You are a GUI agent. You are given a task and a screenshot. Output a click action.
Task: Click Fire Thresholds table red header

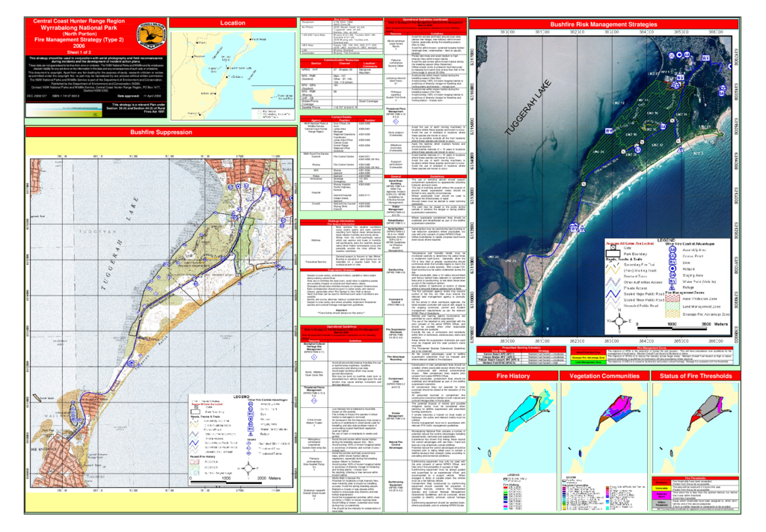click(695, 478)
